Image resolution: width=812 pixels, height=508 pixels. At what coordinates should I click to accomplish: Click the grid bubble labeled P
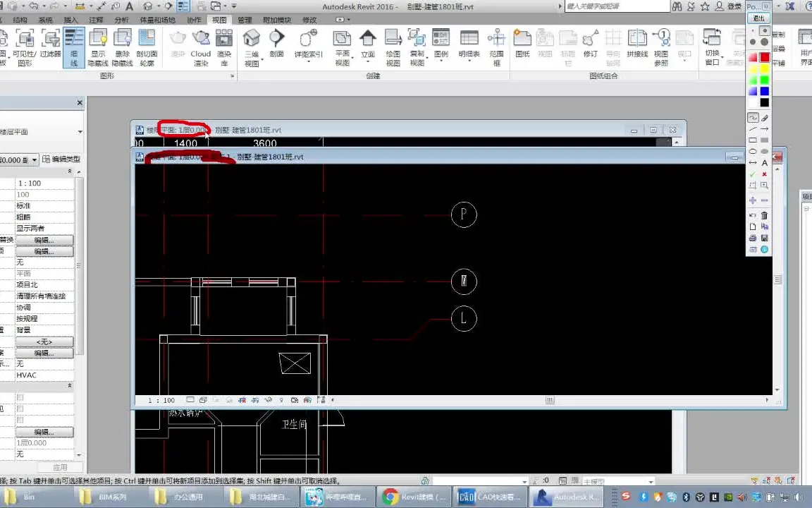click(464, 214)
